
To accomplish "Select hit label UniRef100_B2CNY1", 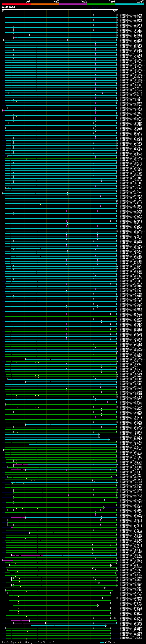I will tap(131, 389).
